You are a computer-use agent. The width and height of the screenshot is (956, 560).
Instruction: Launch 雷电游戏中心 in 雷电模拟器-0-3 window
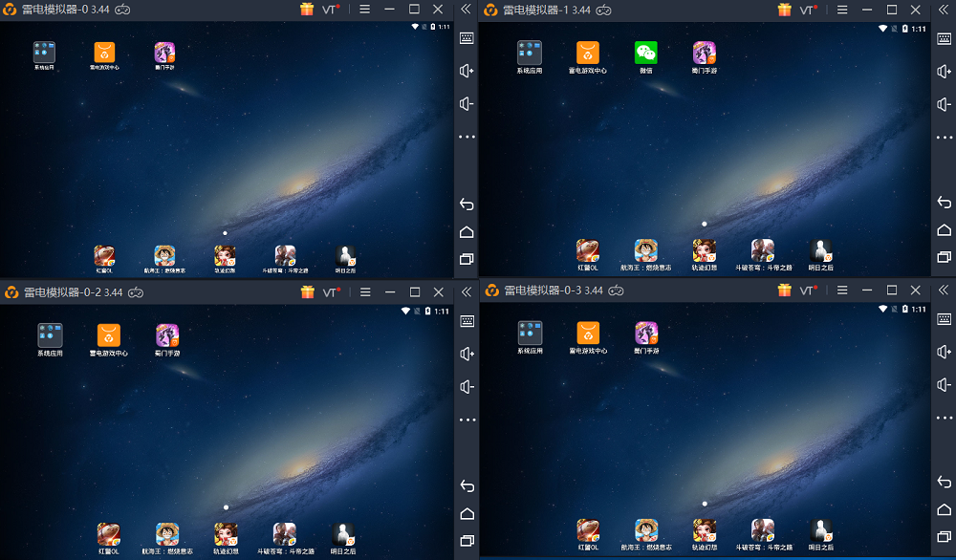pyautogui.click(x=588, y=333)
